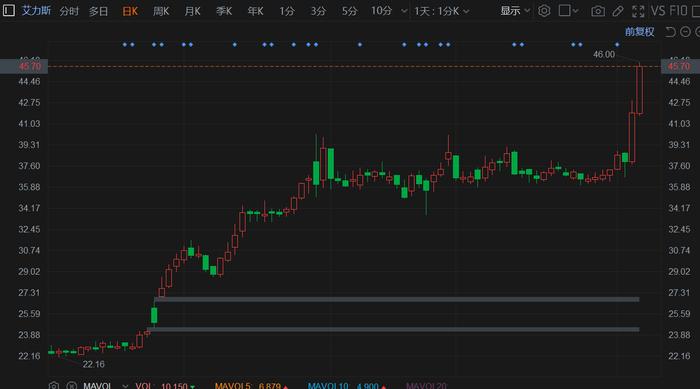Screen dimensions: 700x389
Task: Remove MAVOL indicator with X circle icon
Action: [71, 385]
